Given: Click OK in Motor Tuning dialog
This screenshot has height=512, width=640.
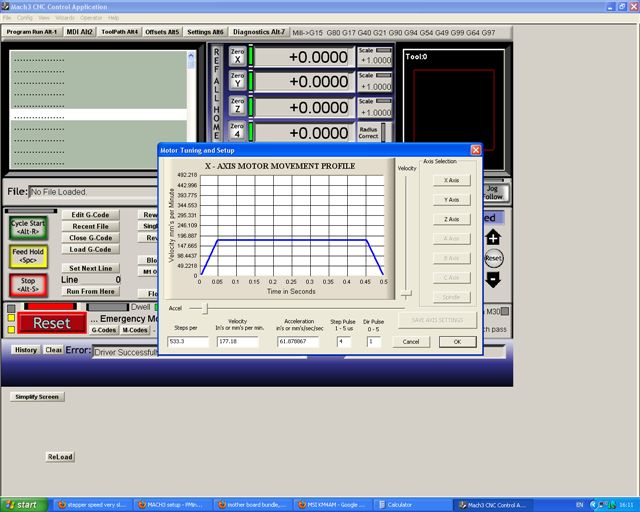Looking at the screenshot, I should pyautogui.click(x=457, y=341).
